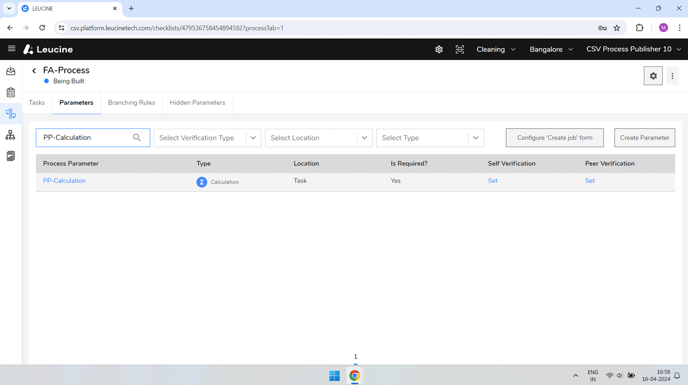Click the Type column header
688x385 pixels.
coord(204,164)
